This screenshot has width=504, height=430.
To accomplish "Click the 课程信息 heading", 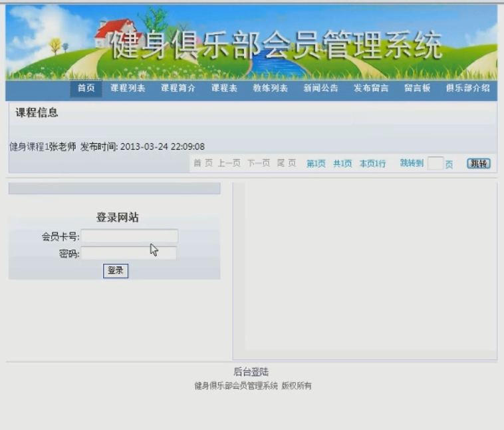I will coord(37,112).
